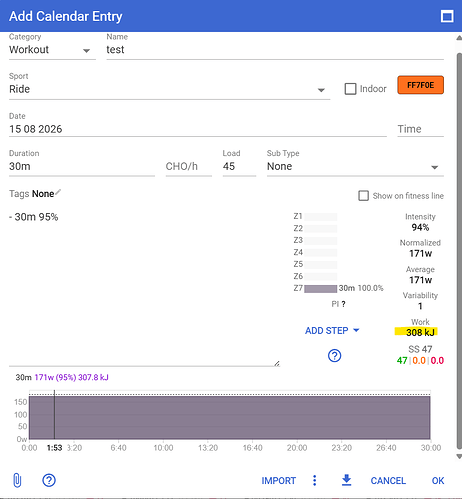The width and height of the screenshot is (462, 499).
Task: Click the Z7 zone bar
Action: 320,288
